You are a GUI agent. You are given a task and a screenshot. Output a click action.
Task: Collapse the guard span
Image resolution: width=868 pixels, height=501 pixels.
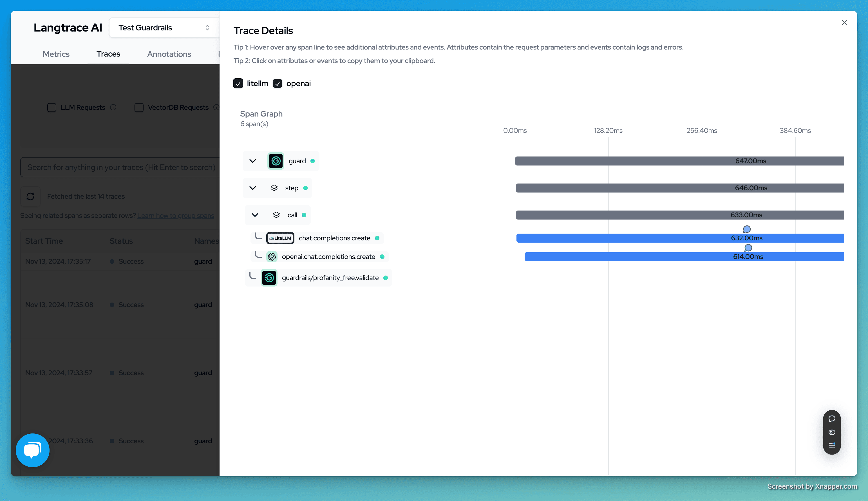click(252, 161)
